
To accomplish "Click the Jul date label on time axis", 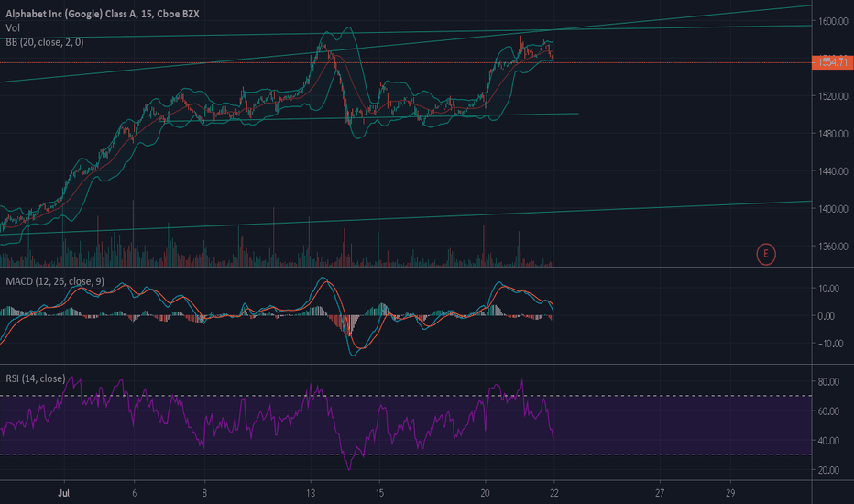I will pyautogui.click(x=64, y=493).
